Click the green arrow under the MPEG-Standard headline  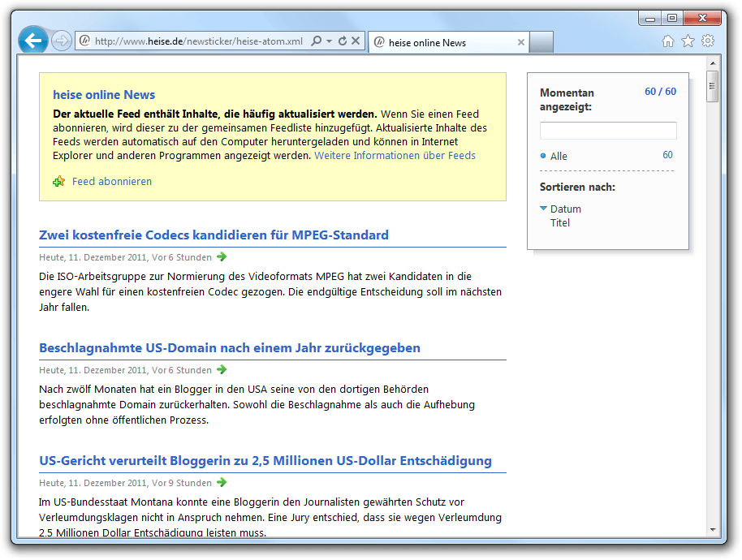(x=222, y=256)
